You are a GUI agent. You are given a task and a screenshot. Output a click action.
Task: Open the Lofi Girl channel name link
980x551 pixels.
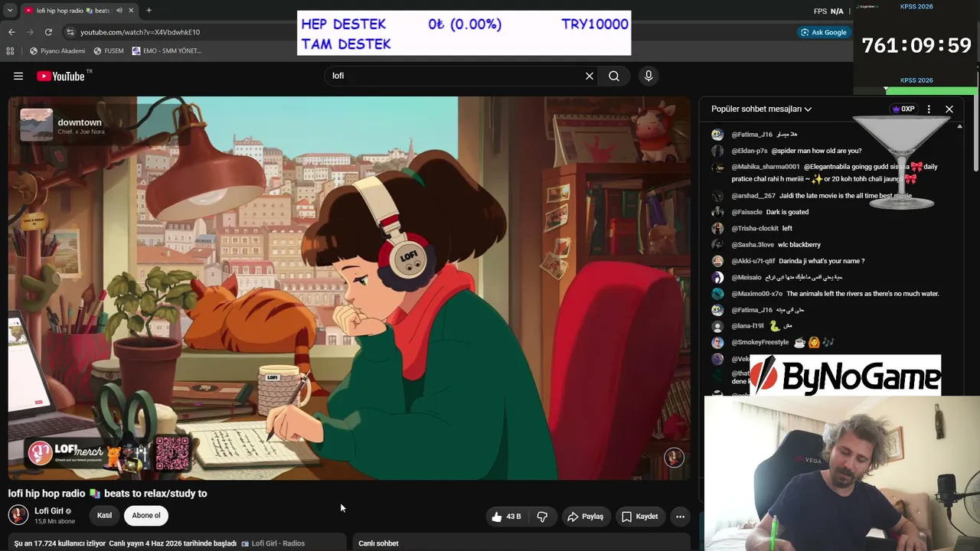[x=49, y=511]
